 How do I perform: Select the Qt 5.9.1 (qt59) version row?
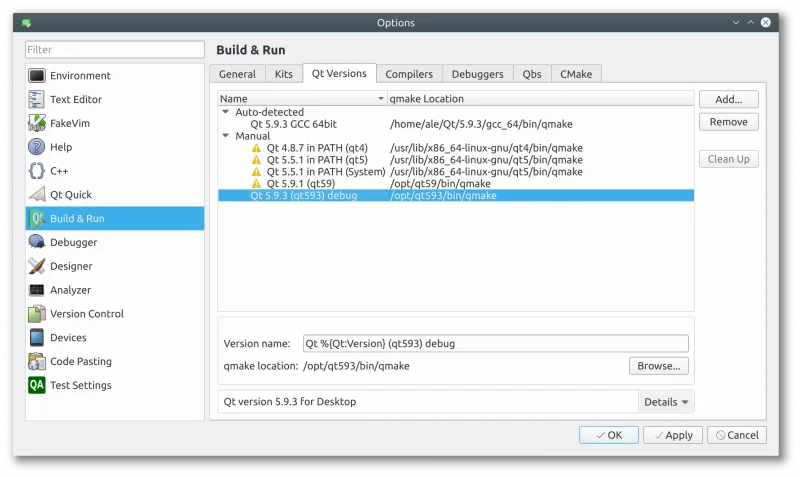click(300, 184)
